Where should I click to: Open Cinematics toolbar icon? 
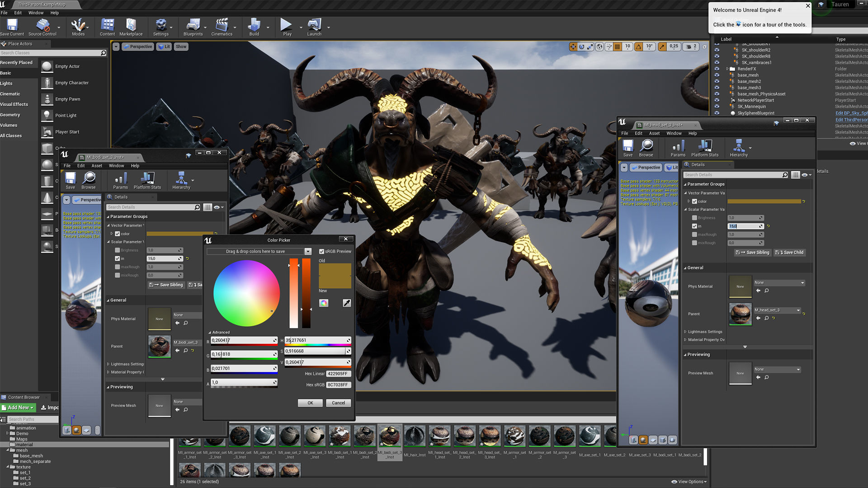click(x=222, y=27)
